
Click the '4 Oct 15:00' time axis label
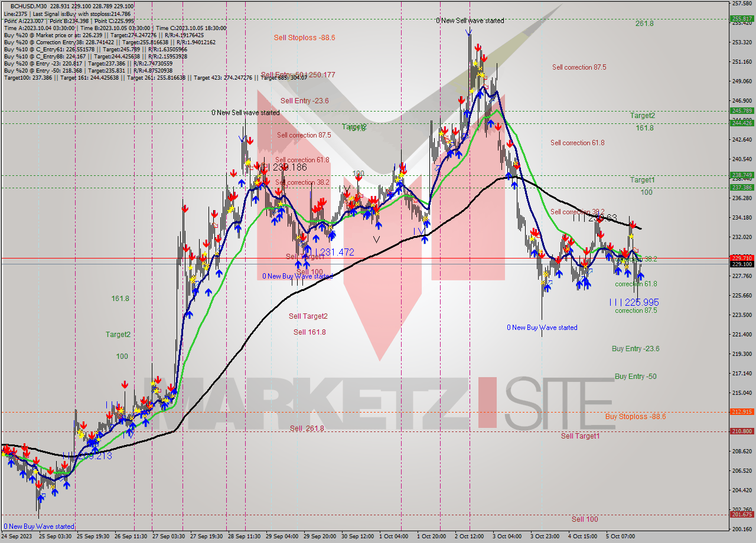[x=584, y=537]
